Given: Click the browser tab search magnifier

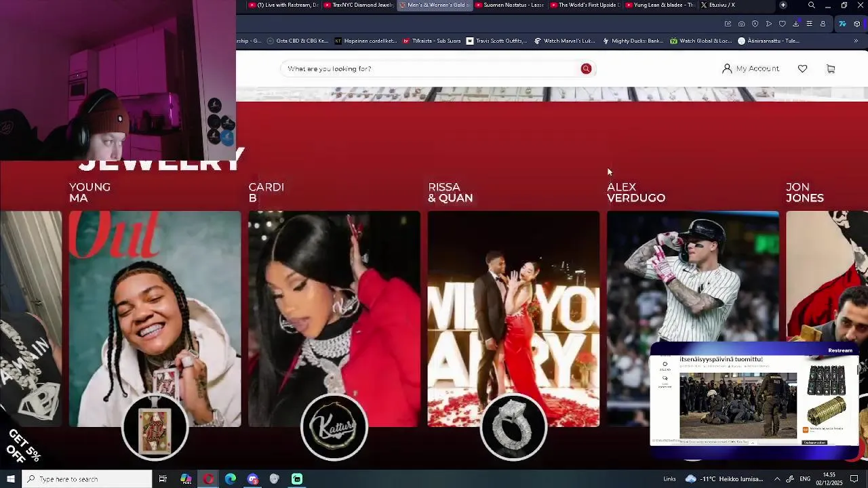Looking at the screenshot, I should [x=812, y=5].
